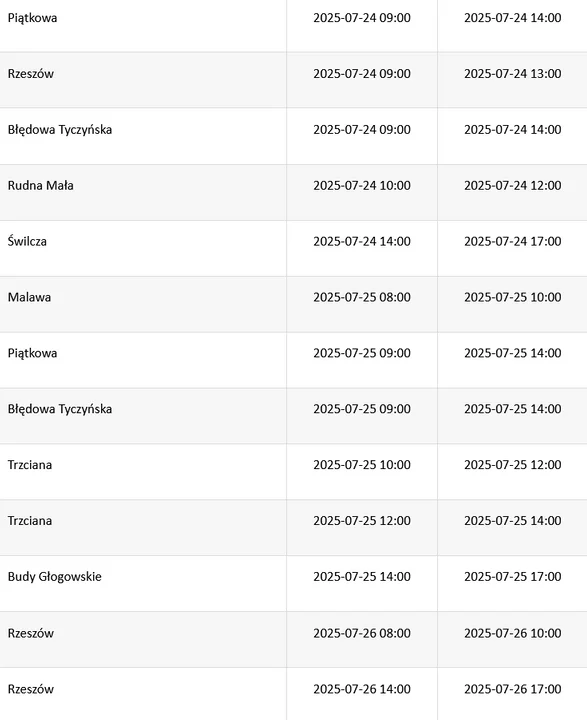This screenshot has width=587, height=720.
Task: Select start time 2025-07-24 14:00 for Świlcza
Action: 362,241
